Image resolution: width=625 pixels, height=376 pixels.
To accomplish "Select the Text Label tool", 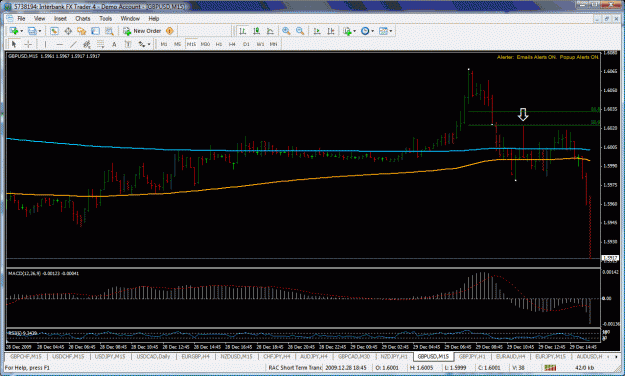I will tap(128, 44).
